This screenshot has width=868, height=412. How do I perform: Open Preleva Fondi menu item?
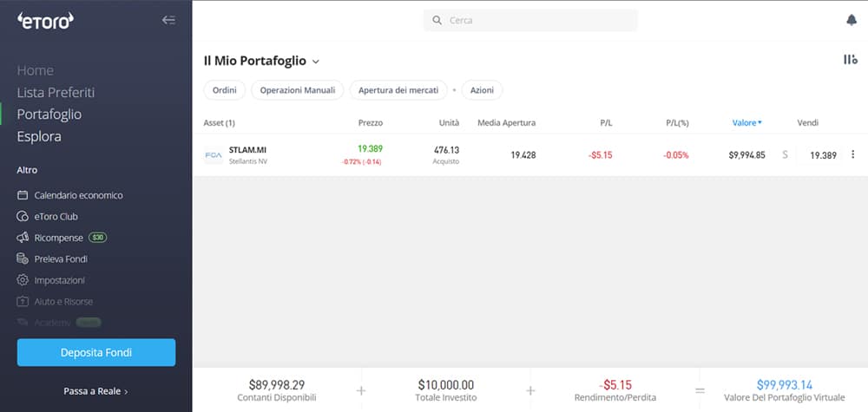(x=61, y=258)
